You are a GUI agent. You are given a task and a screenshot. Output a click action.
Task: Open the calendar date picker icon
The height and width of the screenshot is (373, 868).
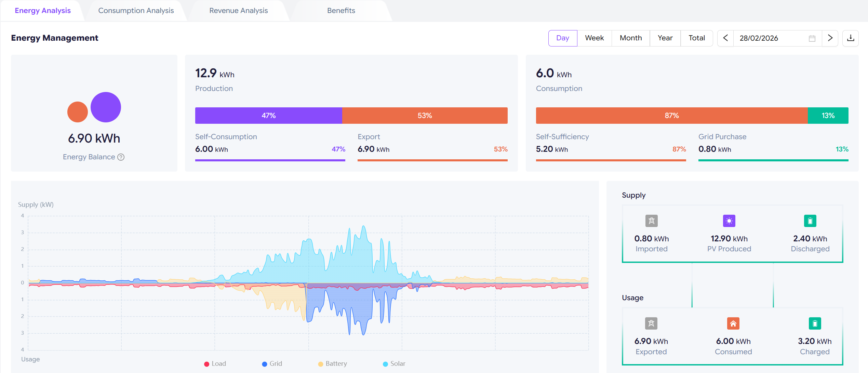coord(812,38)
